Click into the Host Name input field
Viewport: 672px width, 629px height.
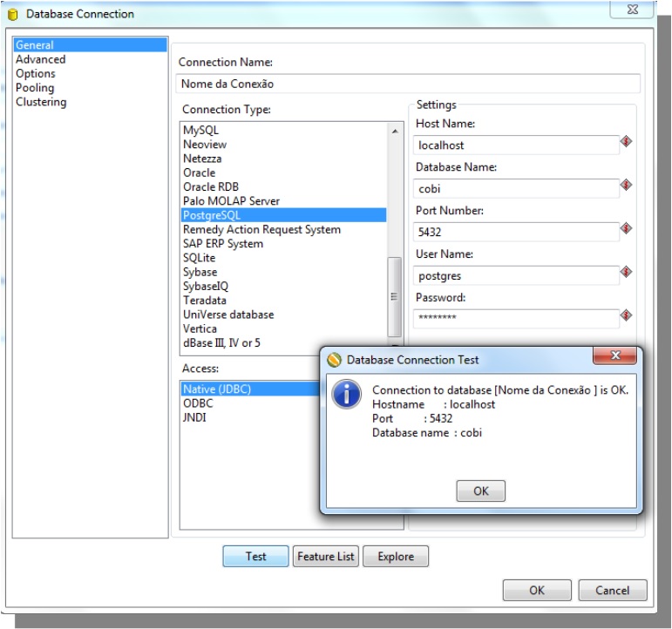[x=514, y=145]
